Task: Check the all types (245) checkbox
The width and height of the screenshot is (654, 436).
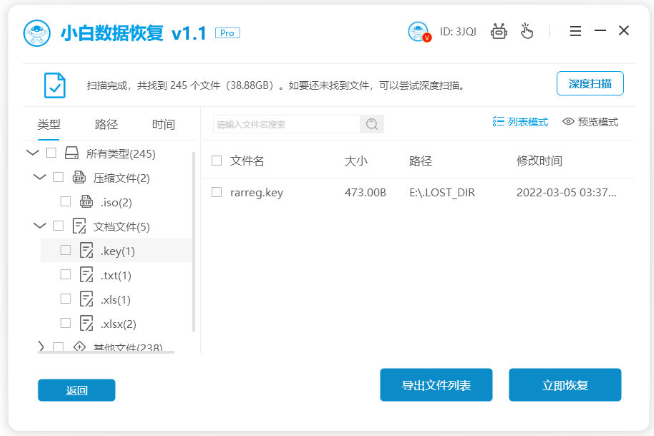Action: (x=51, y=153)
